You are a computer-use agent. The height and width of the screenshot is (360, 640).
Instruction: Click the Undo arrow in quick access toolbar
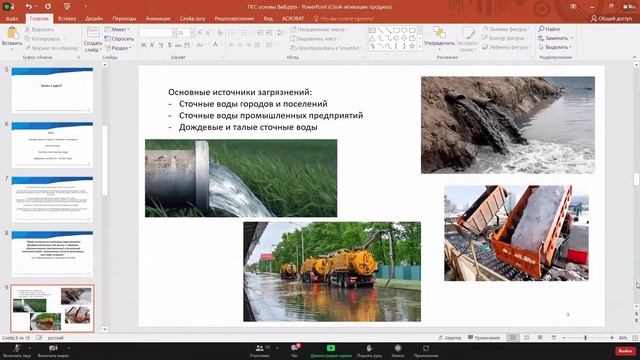(x=29, y=7)
